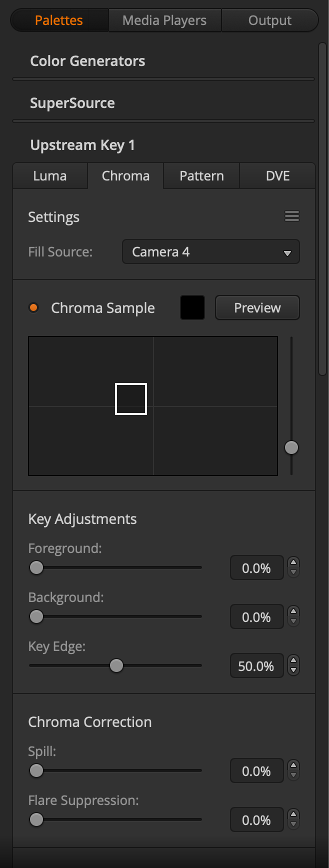
Task: Toggle the Chroma Sample indicator
Action: click(x=33, y=307)
